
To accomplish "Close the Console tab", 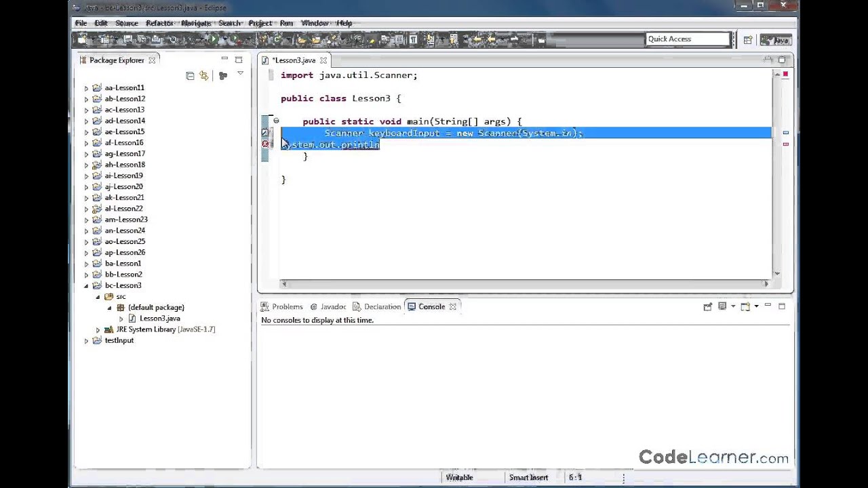I will click(453, 306).
